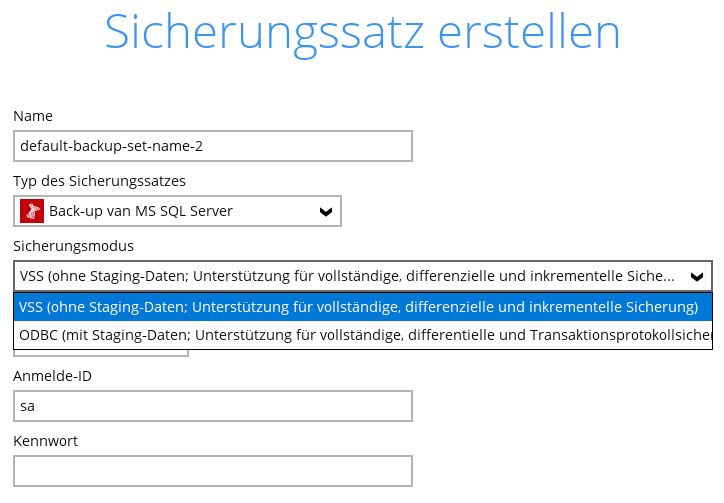The width and height of the screenshot is (724, 503).
Task: Click the Sicherungsmodus combo box showing VSS text
Action: (x=363, y=276)
